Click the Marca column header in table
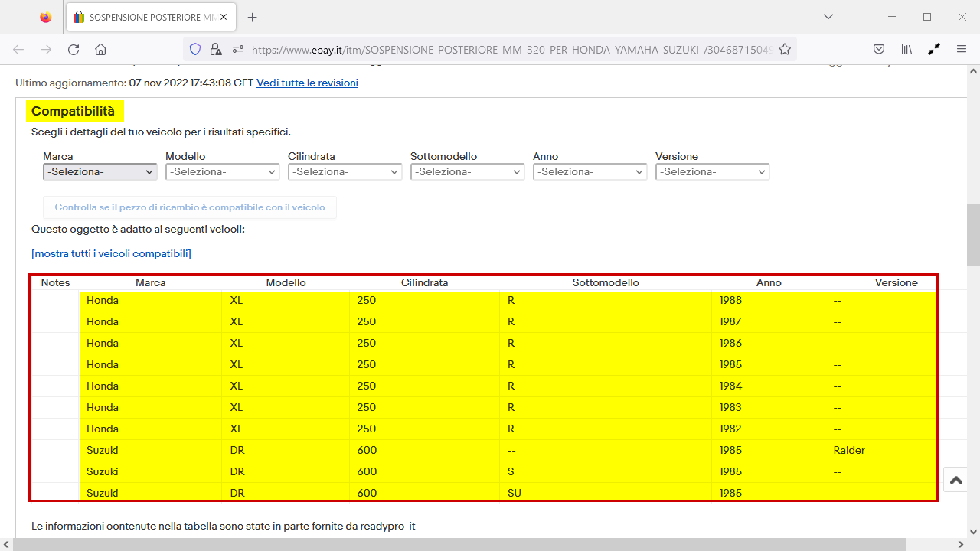The image size is (980, 551). (151, 282)
